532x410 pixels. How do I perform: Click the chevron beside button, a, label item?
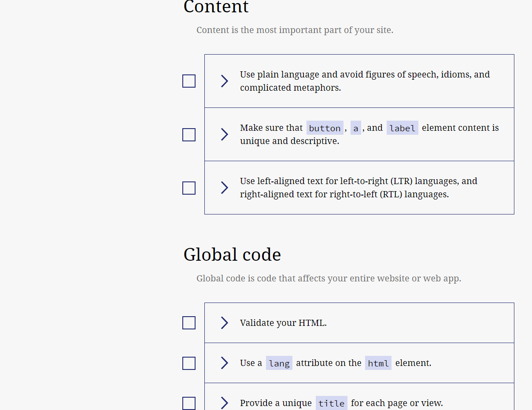pyautogui.click(x=224, y=134)
